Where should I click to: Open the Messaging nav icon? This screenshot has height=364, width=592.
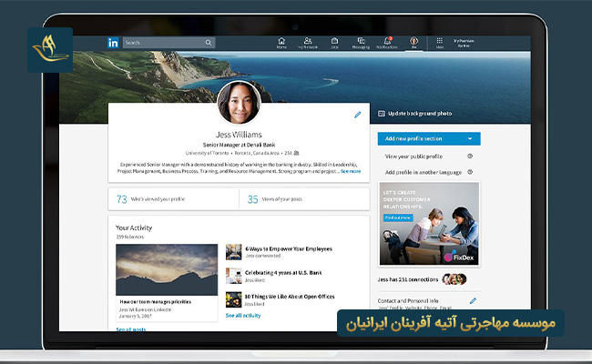click(361, 43)
